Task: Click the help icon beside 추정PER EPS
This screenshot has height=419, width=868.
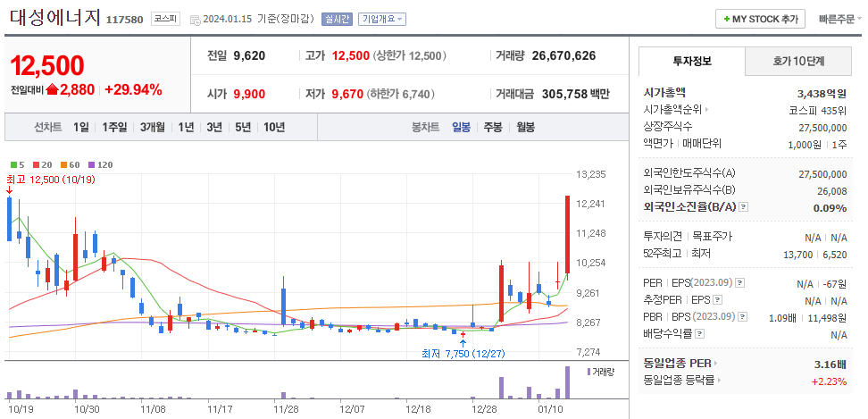Action: click(718, 300)
